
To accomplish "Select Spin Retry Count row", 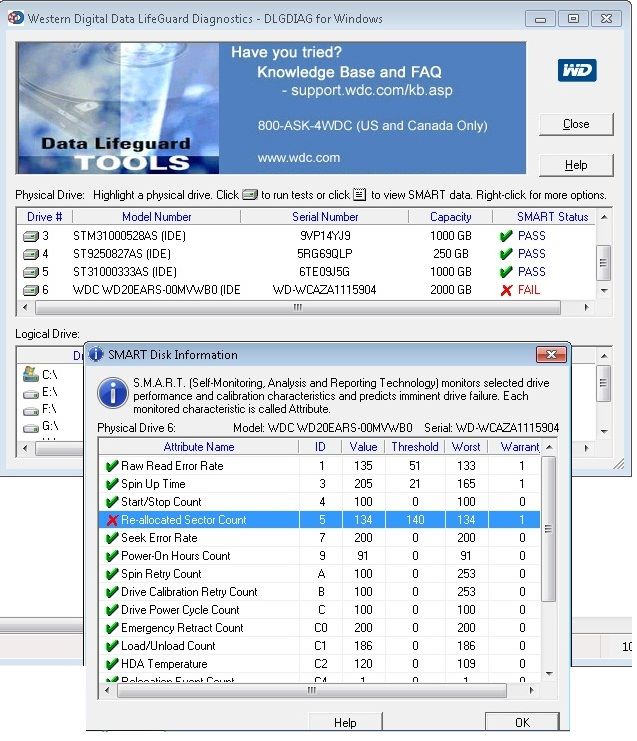I will pyautogui.click(x=319, y=574).
